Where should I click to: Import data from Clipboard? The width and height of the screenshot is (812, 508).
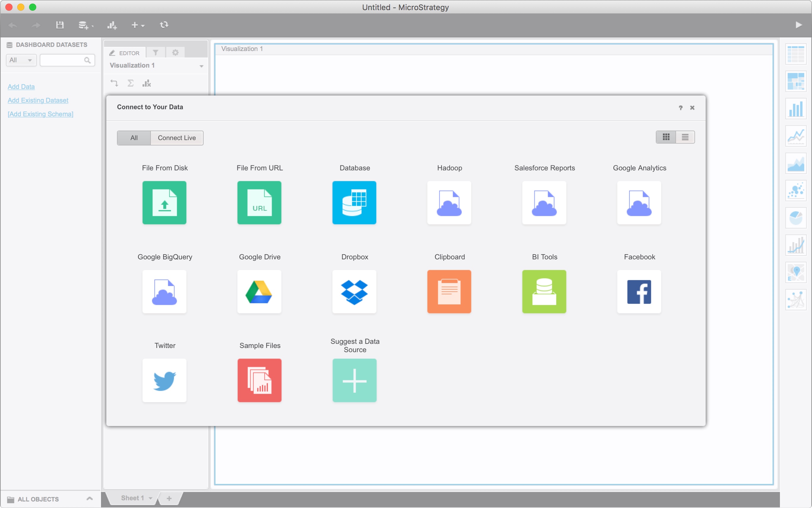click(449, 292)
